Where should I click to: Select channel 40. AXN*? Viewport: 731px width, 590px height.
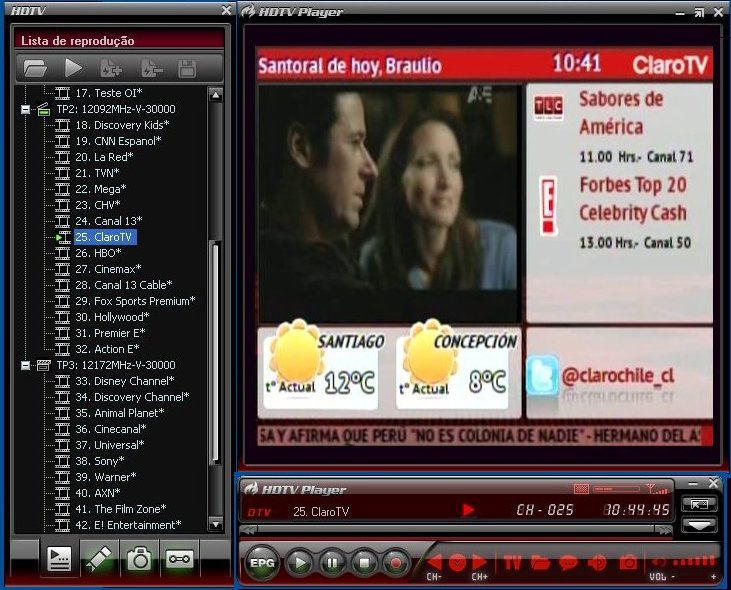click(97, 493)
